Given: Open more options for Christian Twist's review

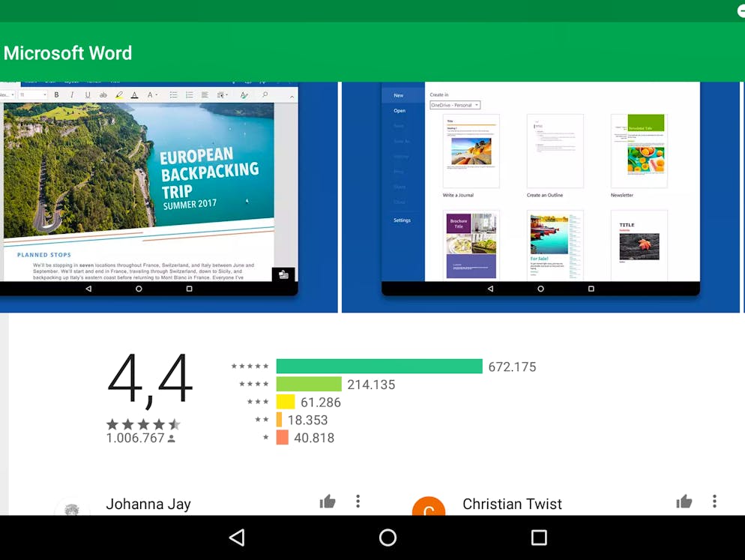Looking at the screenshot, I should coord(714,501).
